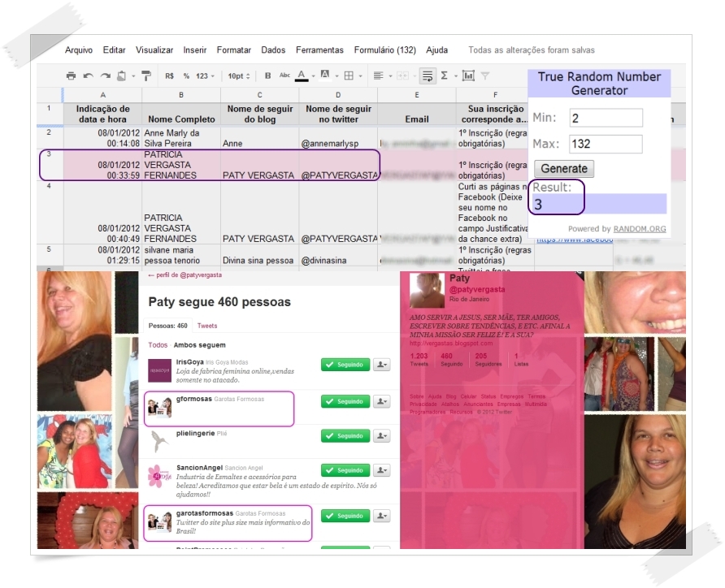This screenshot has width=725, height=588.
Task: Expand the functions dropdown arrow
Action: click(455, 76)
